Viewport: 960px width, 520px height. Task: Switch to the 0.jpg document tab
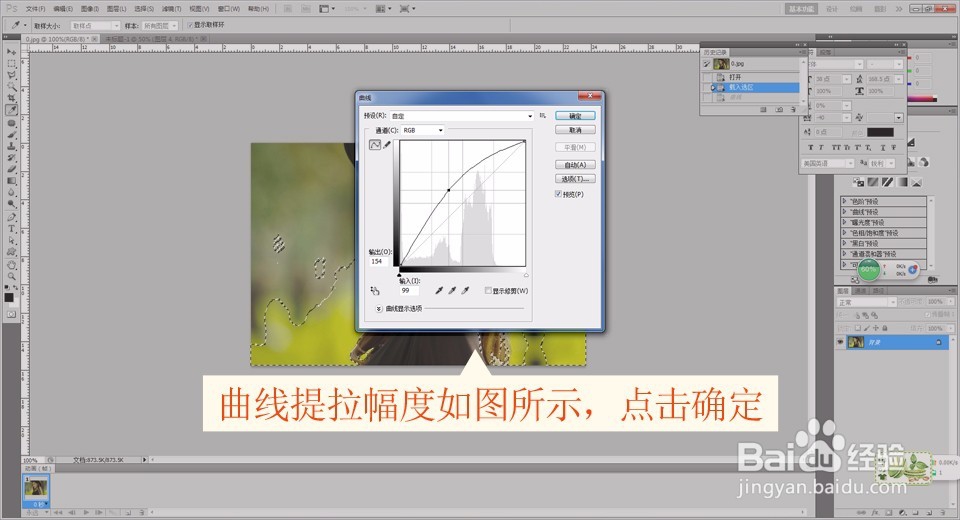pyautogui.click(x=58, y=39)
